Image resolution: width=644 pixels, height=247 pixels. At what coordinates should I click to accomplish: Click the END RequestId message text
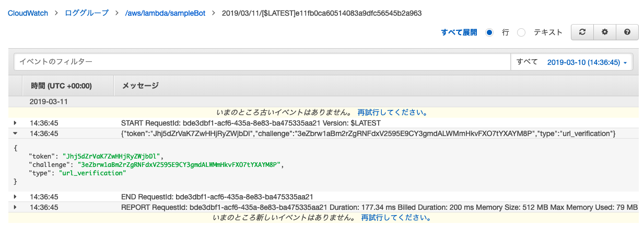(x=217, y=197)
